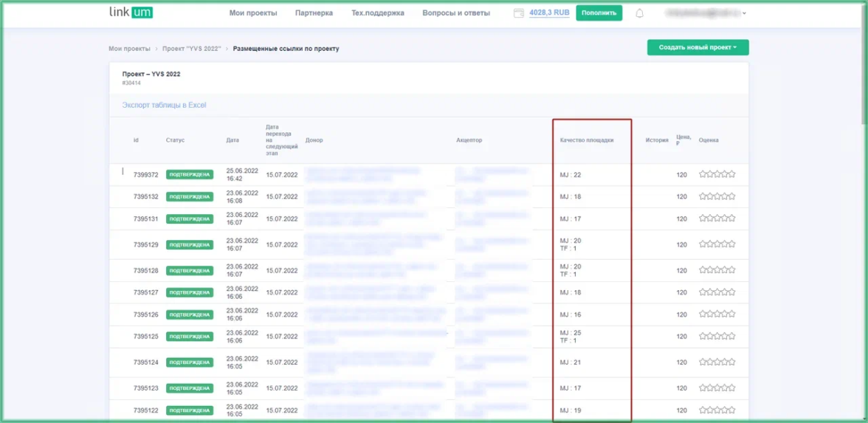Click 'Экспорт таблицы в Excel' link
The image size is (868, 423).
tap(164, 106)
